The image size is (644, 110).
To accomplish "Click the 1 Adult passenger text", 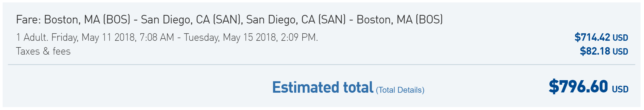I will (x=32, y=37).
